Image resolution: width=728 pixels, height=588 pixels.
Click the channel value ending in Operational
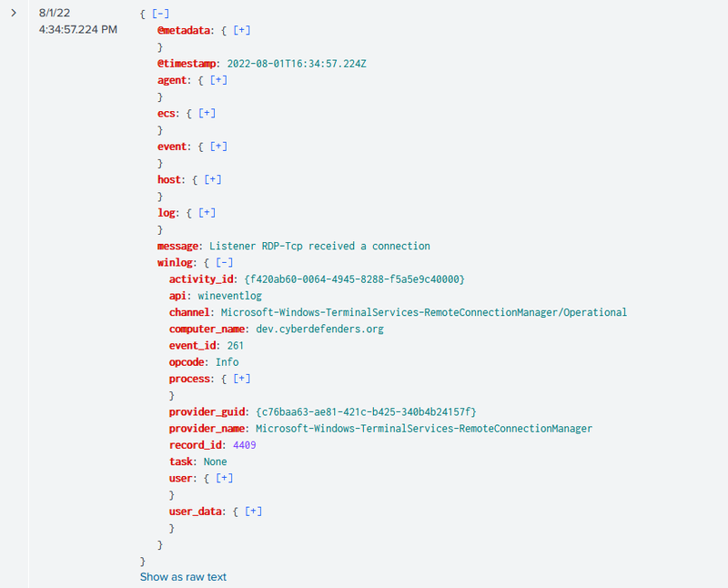[423, 312]
